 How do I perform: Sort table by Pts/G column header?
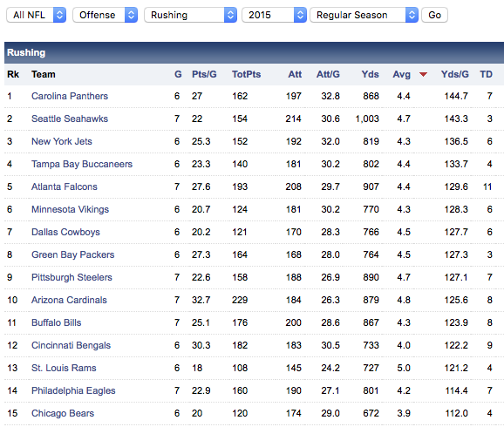[204, 75]
